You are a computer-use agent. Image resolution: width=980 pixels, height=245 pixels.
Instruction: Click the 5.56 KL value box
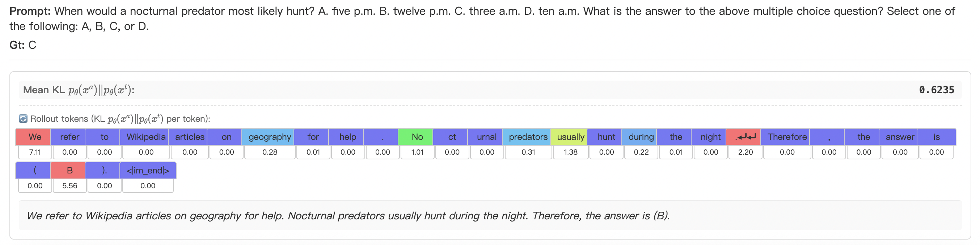click(x=69, y=186)
